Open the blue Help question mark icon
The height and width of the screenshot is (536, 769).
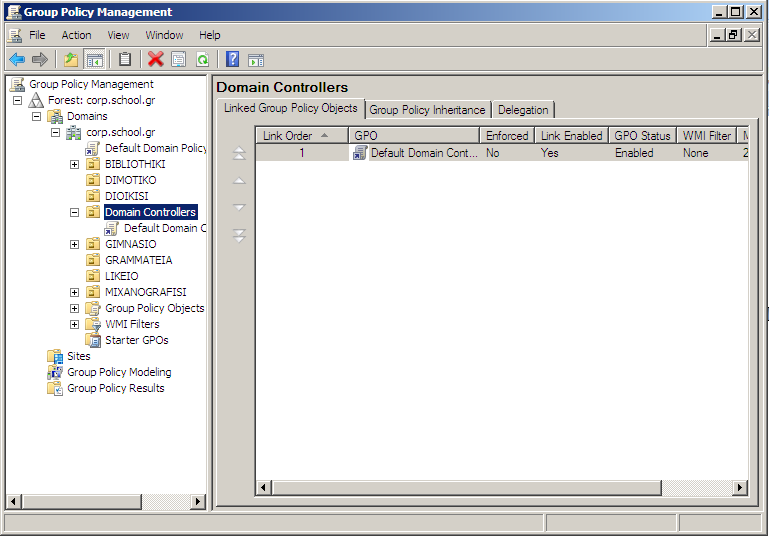(x=232, y=60)
